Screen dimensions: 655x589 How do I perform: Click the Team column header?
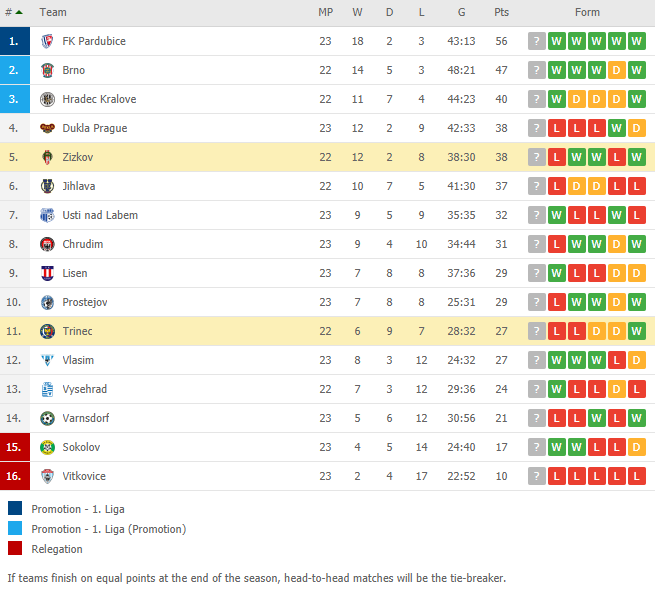click(x=53, y=12)
